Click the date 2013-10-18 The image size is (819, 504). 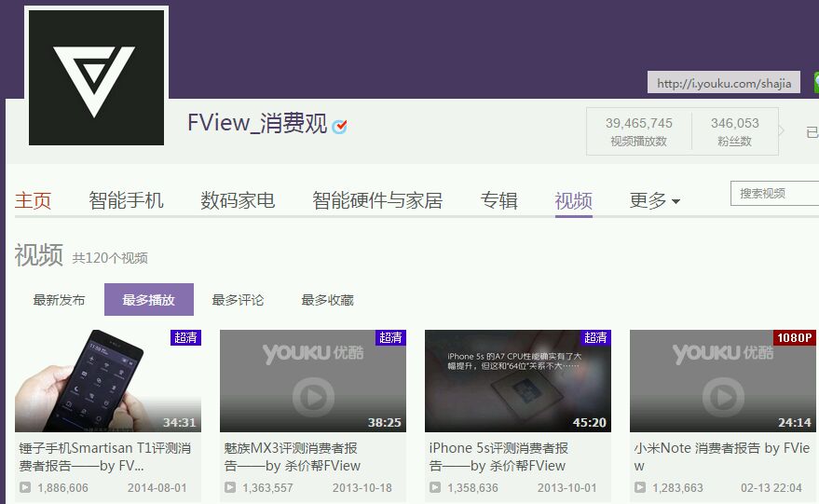coord(362,488)
